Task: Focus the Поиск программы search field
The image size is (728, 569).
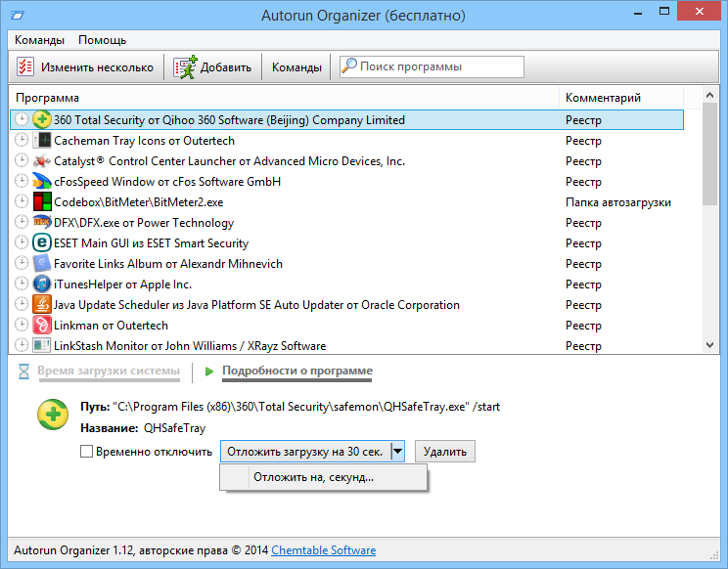Action: click(x=432, y=66)
